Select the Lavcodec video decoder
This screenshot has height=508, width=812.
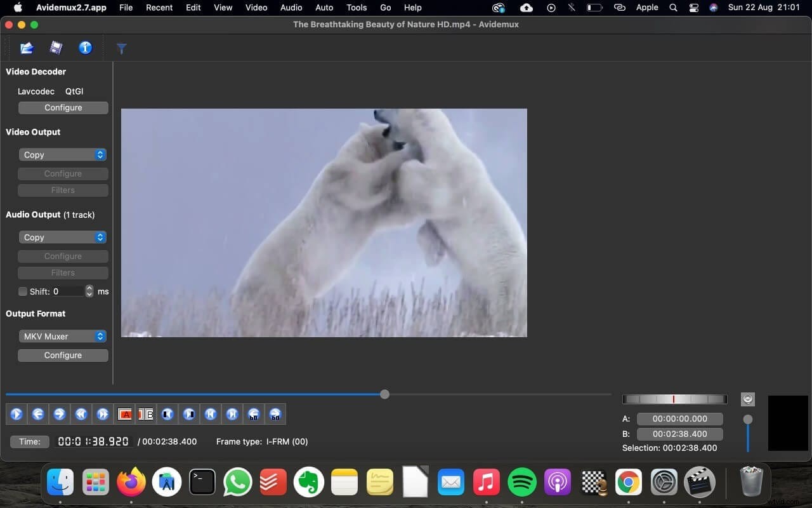coord(36,91)
